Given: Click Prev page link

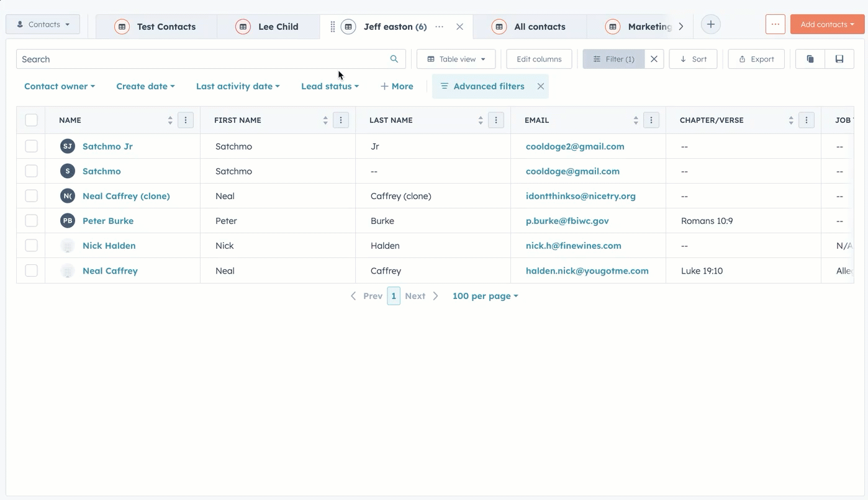Looking at the screenshot, I should [x=366, y=296].
